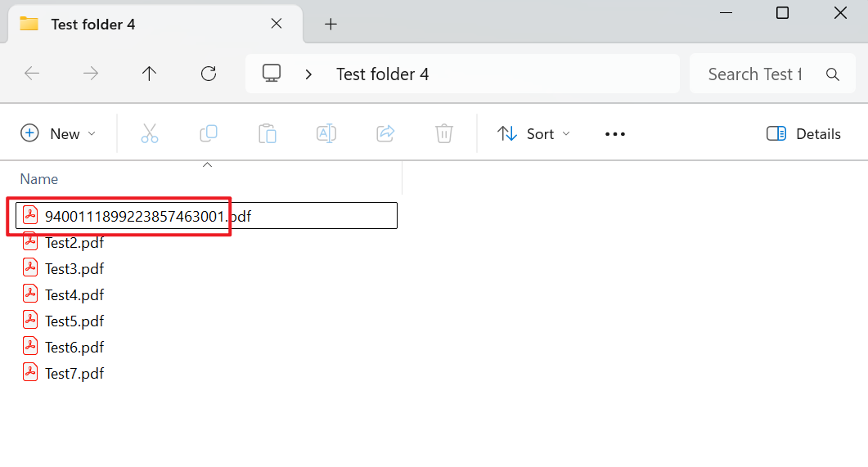Add a new File Explorer tab

pos(331,25)
